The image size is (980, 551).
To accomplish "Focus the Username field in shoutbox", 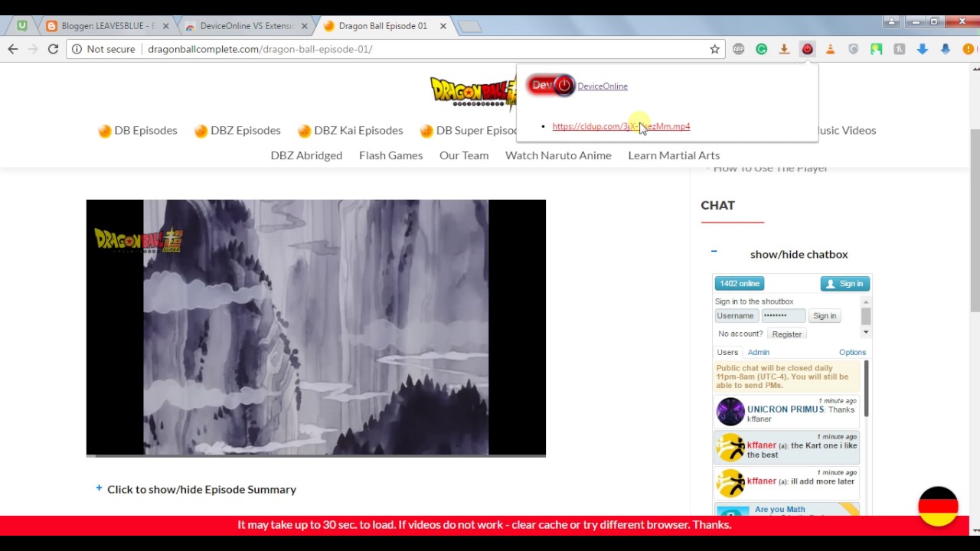I will coord(737,315).
